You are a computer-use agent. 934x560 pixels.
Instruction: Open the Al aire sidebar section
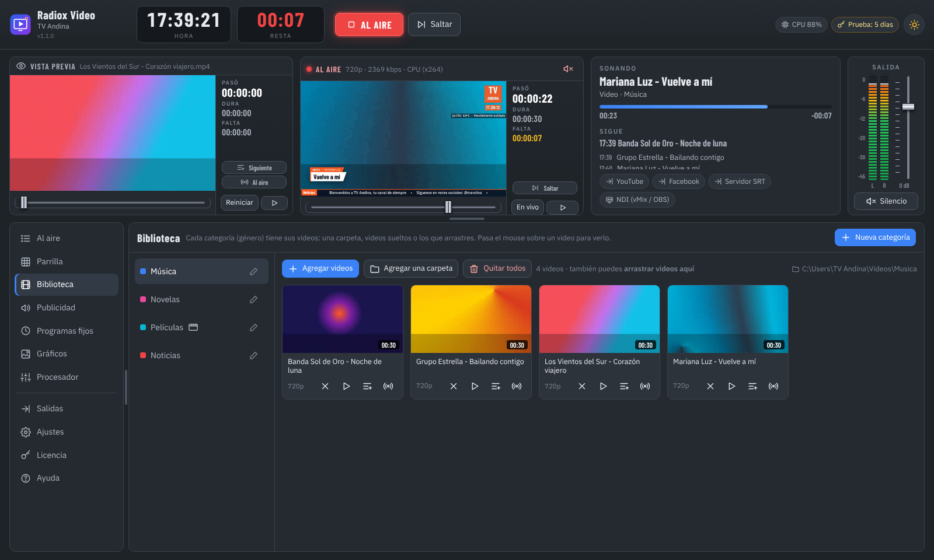point(67,238)
